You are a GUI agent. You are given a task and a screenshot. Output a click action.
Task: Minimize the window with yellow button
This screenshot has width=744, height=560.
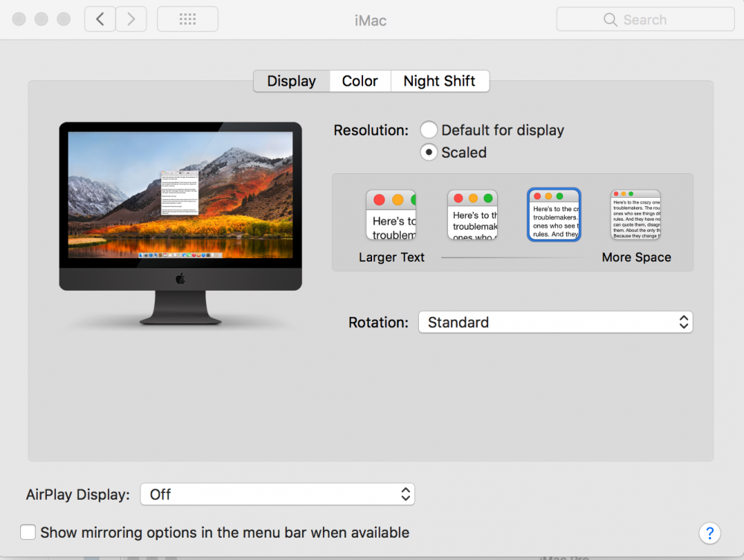click(41, 19)
